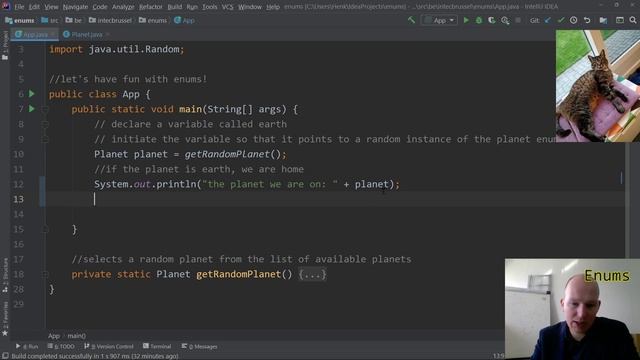Open the Run tool window button
Viewport: 640px width, 360px height.
coord(27,347)
